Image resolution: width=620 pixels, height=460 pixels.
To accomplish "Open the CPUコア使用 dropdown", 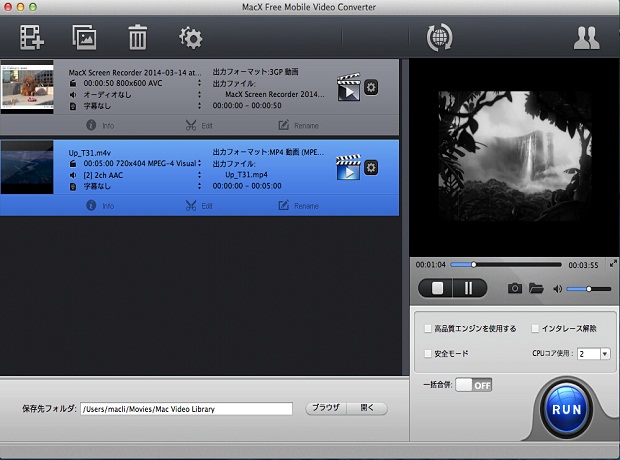I will (x=593, y=353).
